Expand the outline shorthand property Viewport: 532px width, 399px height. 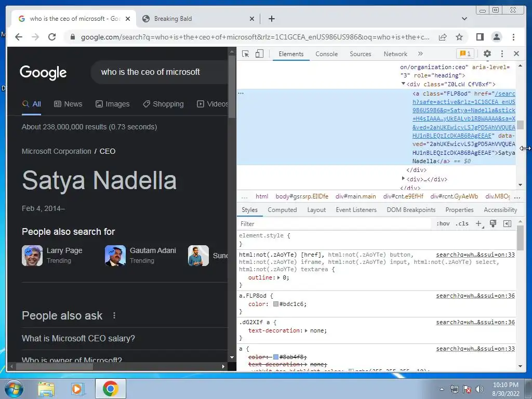click(278, 277)
